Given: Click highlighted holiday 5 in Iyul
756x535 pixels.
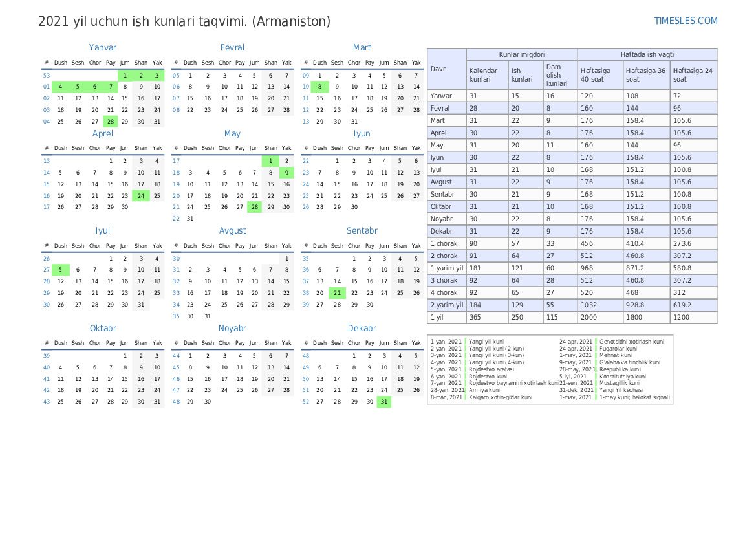Looking at the screenshot, I should [60, 270].
